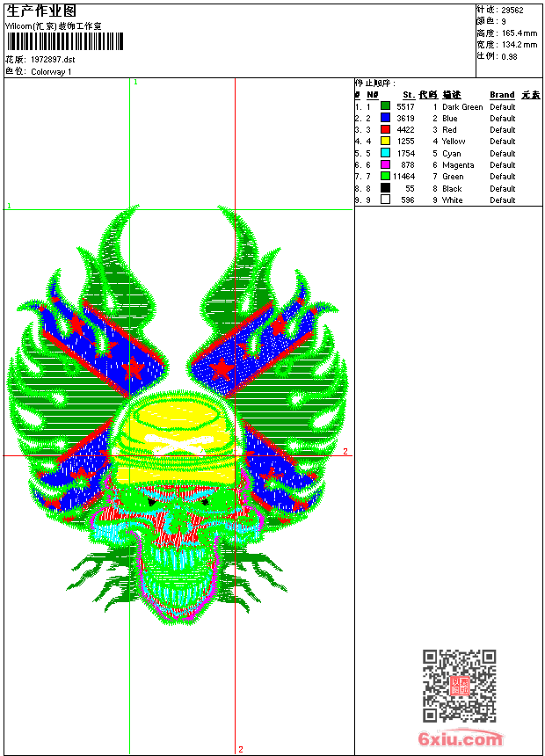This screenshot has height=756, width=545.
Task: Click the height value '165.4 mm'
Action: click(519, 33)
